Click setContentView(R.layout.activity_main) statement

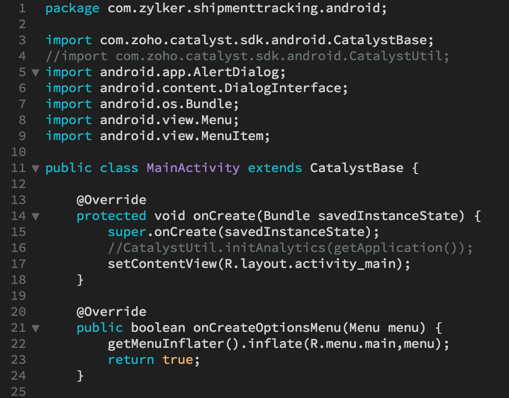(x=259, y=264)
